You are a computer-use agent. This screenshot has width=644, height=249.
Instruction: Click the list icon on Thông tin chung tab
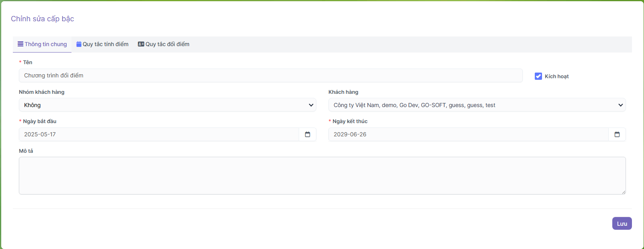(x=20, y=44)
